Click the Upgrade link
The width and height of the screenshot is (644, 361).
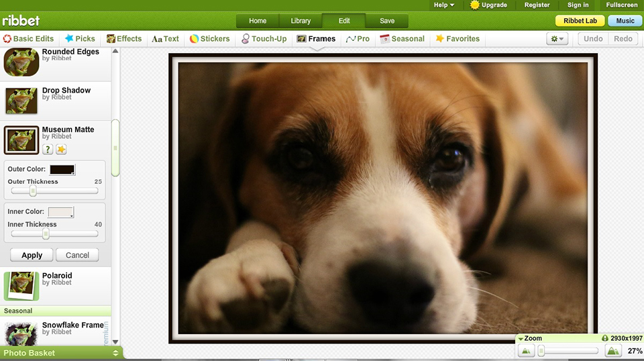(488, 5)
